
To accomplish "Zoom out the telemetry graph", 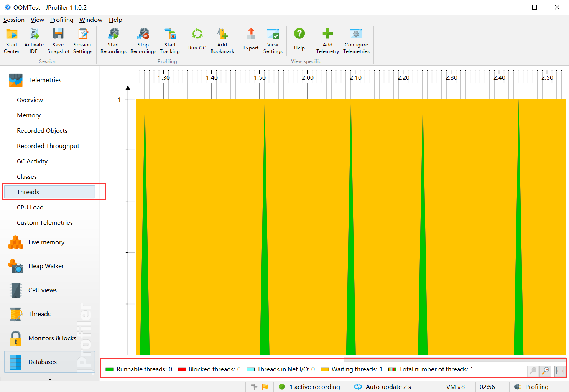I will [x=545, y=371].
